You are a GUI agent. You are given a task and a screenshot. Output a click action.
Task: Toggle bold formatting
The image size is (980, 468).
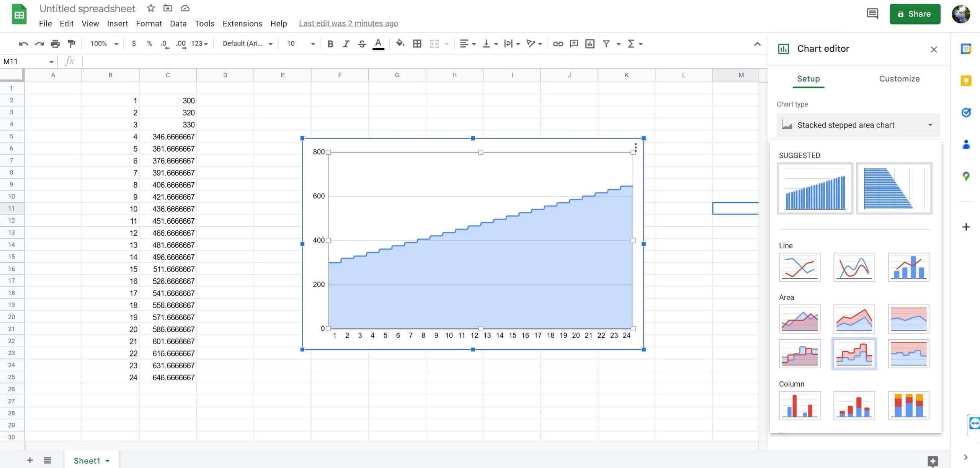[330, 44]
